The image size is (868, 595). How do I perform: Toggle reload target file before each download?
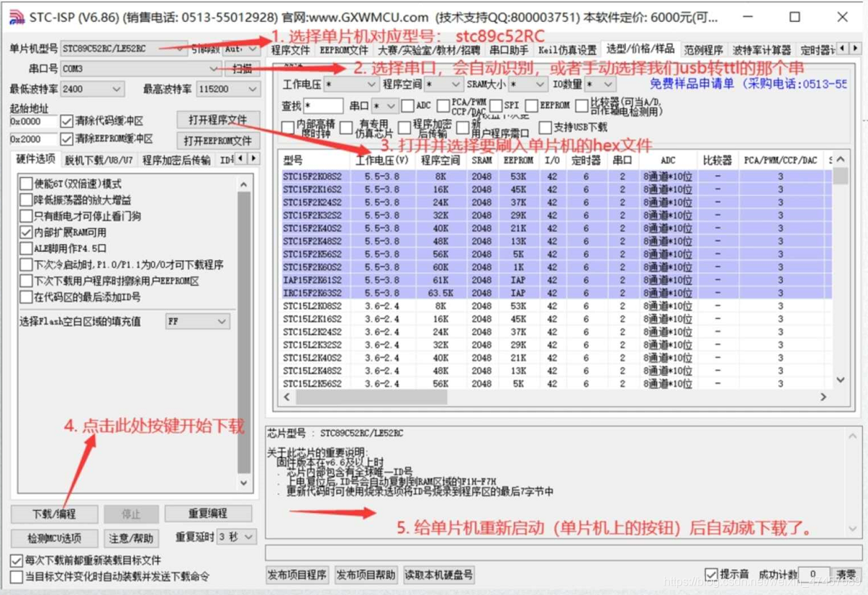[17, 561]
